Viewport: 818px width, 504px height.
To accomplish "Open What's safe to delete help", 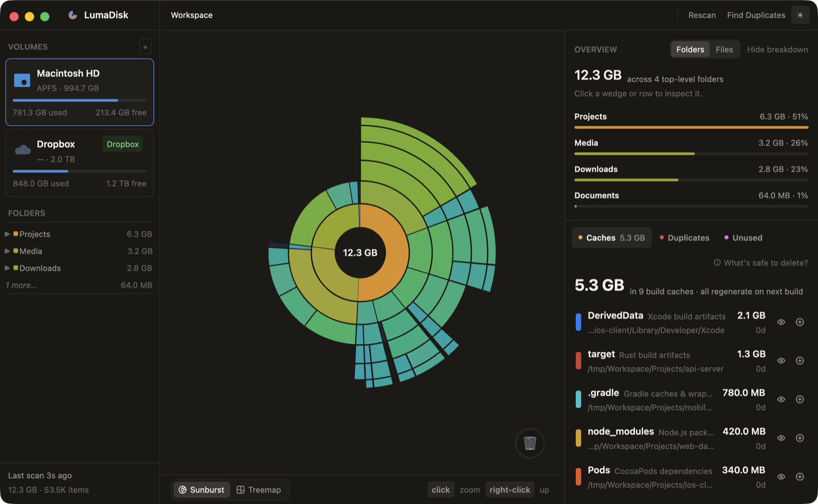I will (761, 263).
